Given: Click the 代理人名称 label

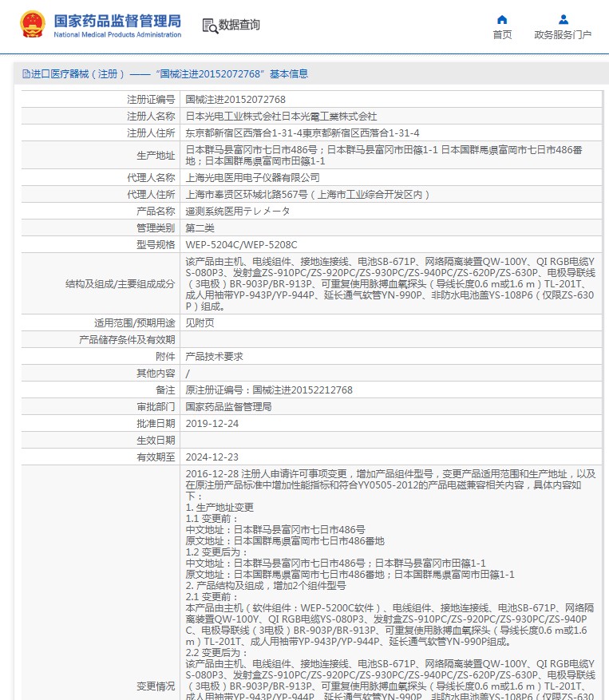Looking at the screenshot, I should 151,178.
